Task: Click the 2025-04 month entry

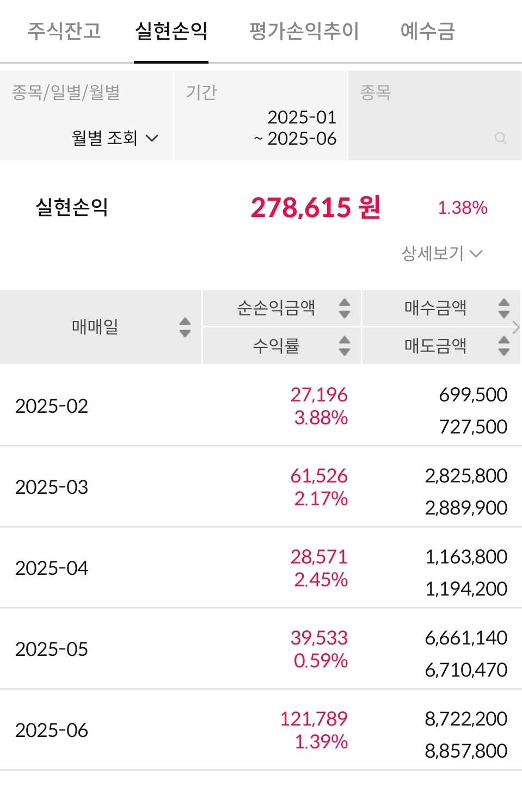Action: pos(261,568)
